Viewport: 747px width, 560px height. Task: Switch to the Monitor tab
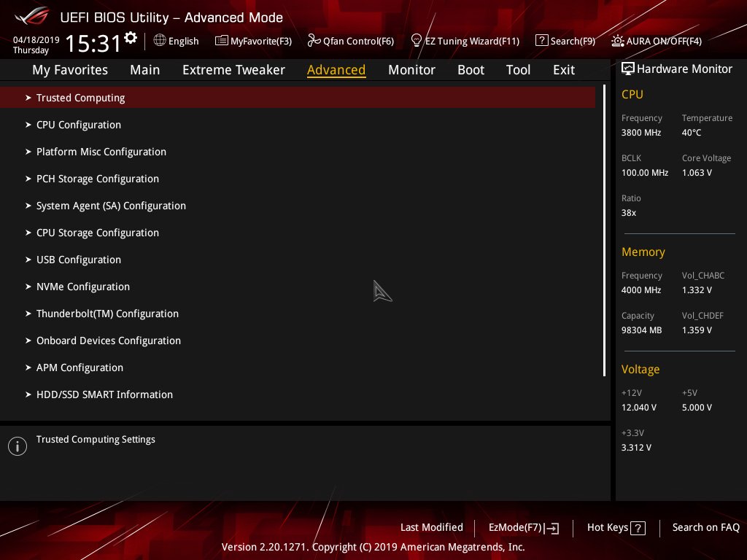(x=411, y=70)
